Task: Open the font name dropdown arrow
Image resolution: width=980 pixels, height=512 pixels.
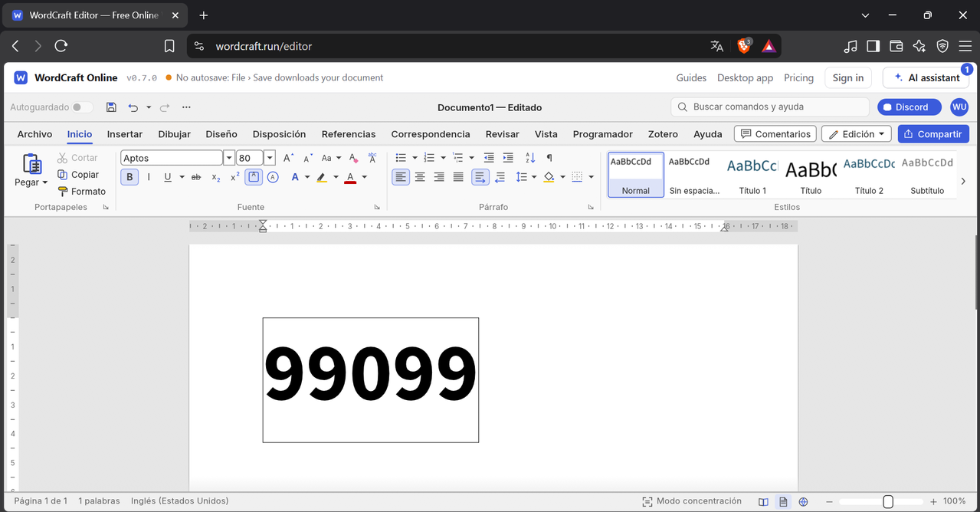Action: coord(228,158)
